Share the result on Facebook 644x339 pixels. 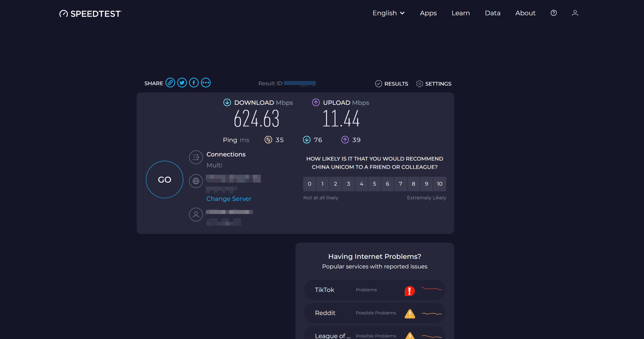click(194, 83)
